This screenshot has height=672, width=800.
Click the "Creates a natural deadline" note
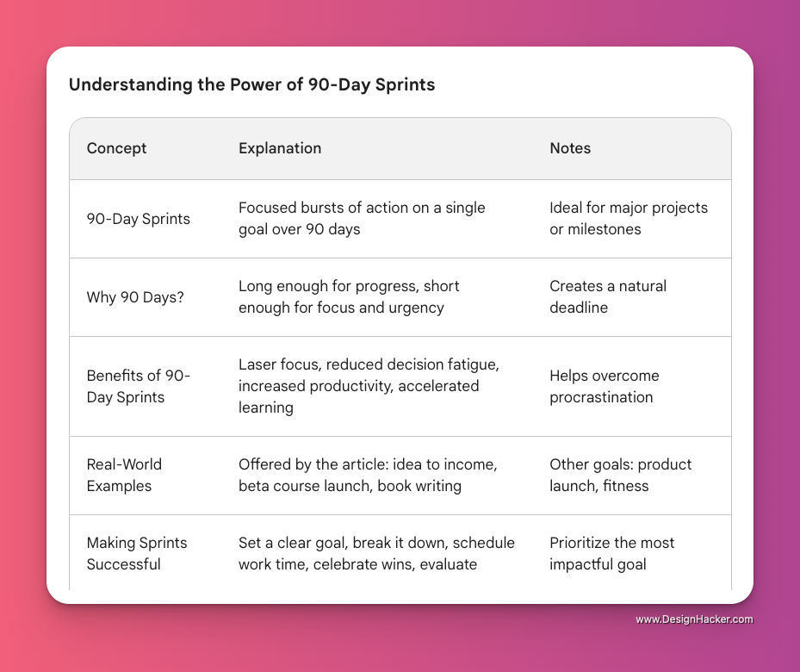pyautogui.click(x=608, y=297)
